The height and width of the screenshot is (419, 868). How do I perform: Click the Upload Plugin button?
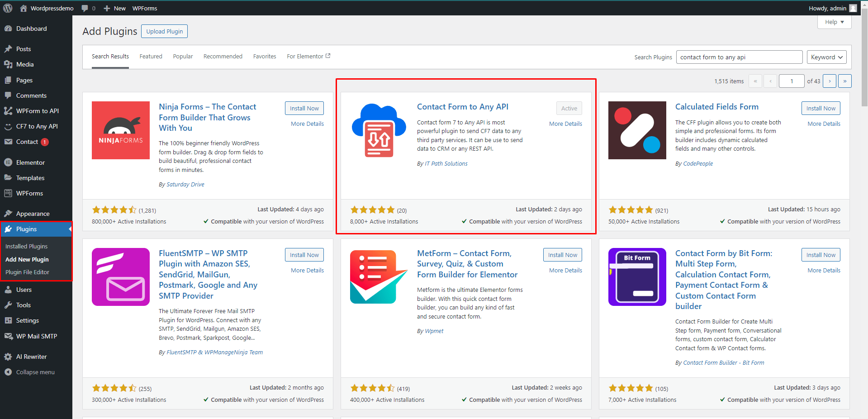click(x=164, y=31)
